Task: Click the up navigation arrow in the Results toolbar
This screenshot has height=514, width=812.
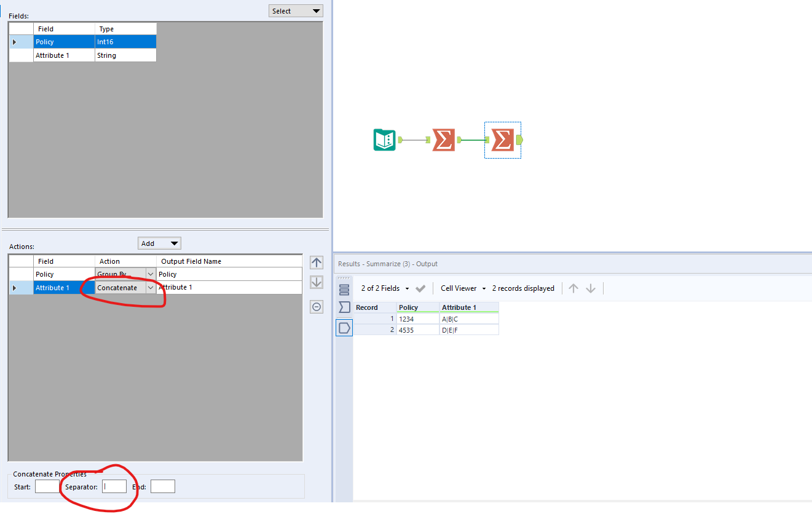Action: pyautogui.click(x=573, y=288)
